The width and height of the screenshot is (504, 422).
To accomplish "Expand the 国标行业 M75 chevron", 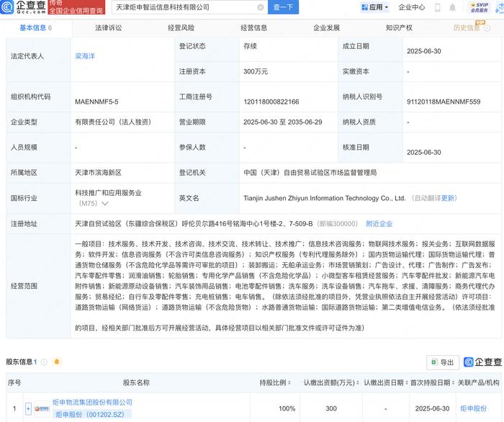I will coord(105,204).
